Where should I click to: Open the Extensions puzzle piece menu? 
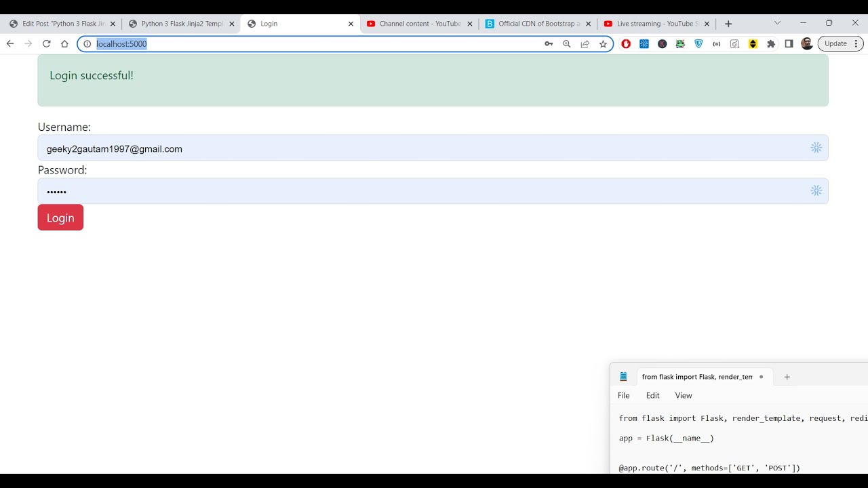pyautogui.click(x=771, y=44)
